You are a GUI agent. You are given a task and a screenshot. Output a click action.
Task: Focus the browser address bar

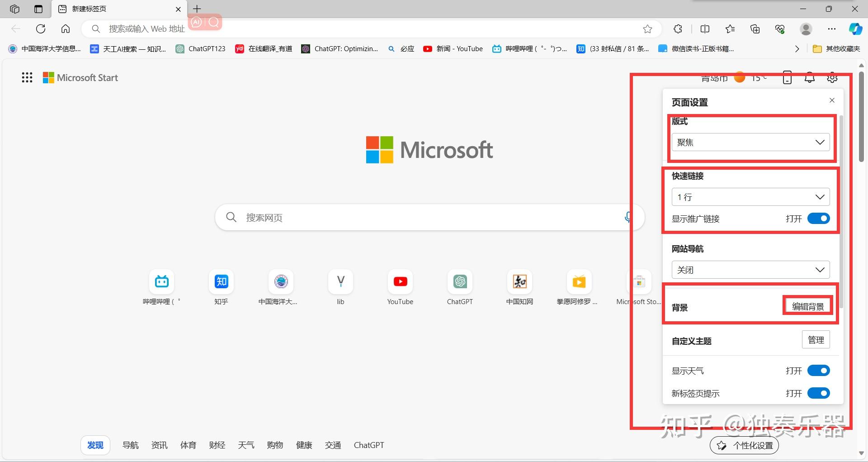[x=371, y=29]
